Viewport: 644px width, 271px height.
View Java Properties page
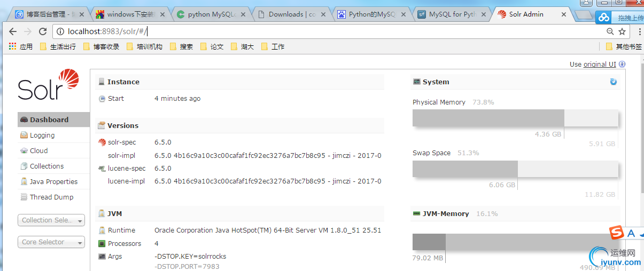point(53,181)
